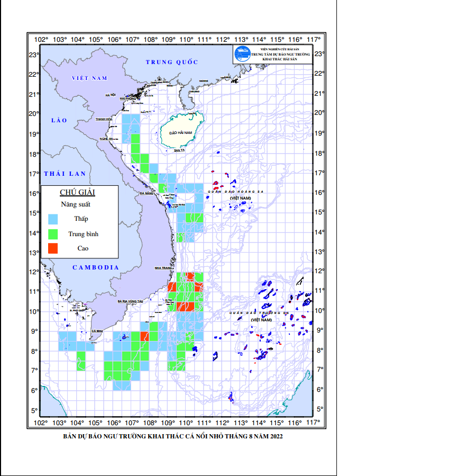
Task: Select the blue Thấp legend swatch
Action: 53,219
